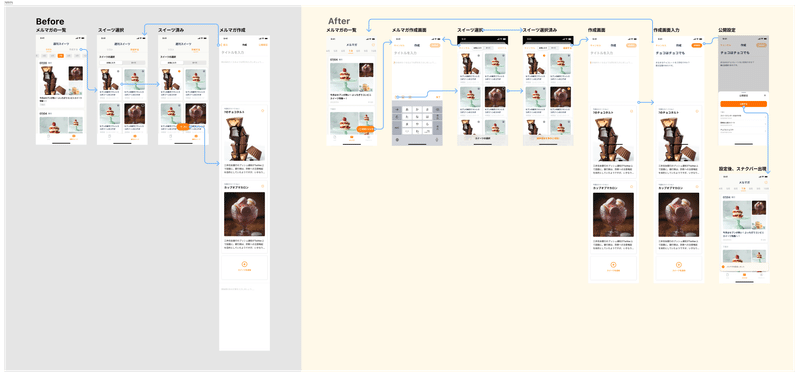Open the right nav icon in After メルマガの一覧
This screenshot has height=377, width=800.
click(368, 137)
